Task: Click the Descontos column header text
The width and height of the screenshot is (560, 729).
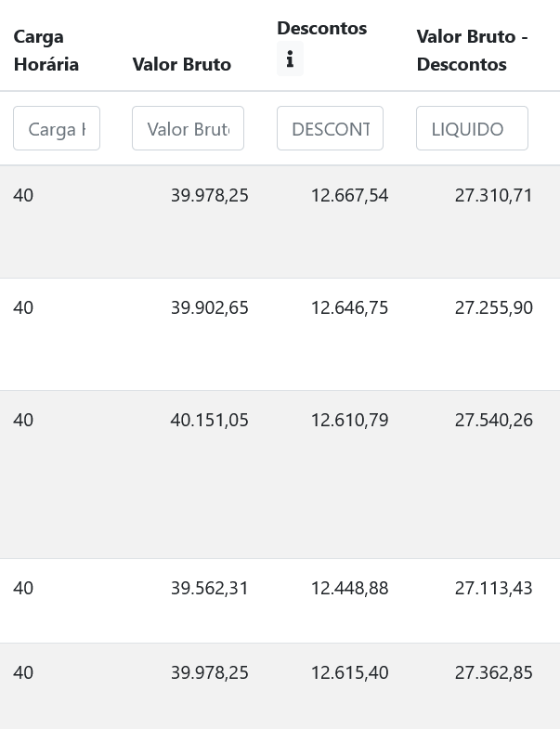Action: (x=321, y=29)
